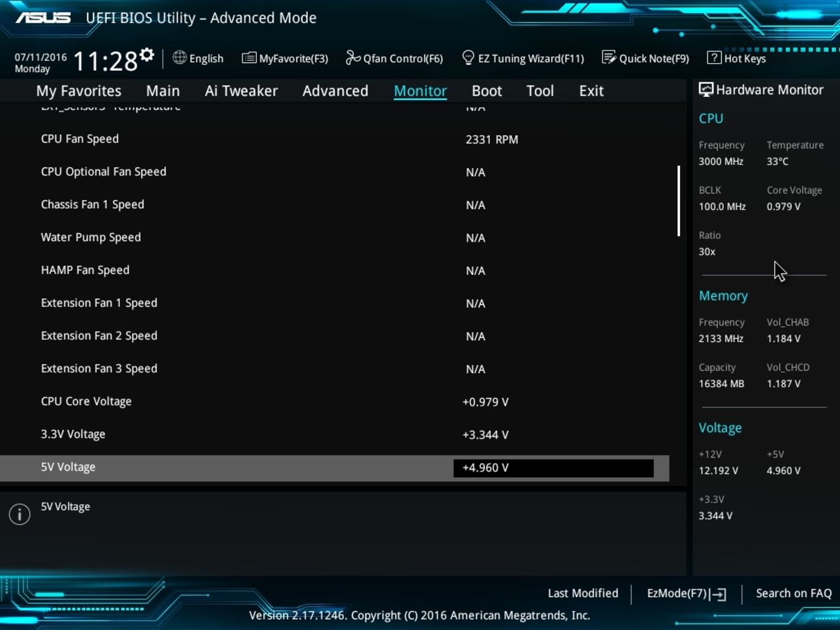Open Qfan Control fan icon

pos(353,57)
